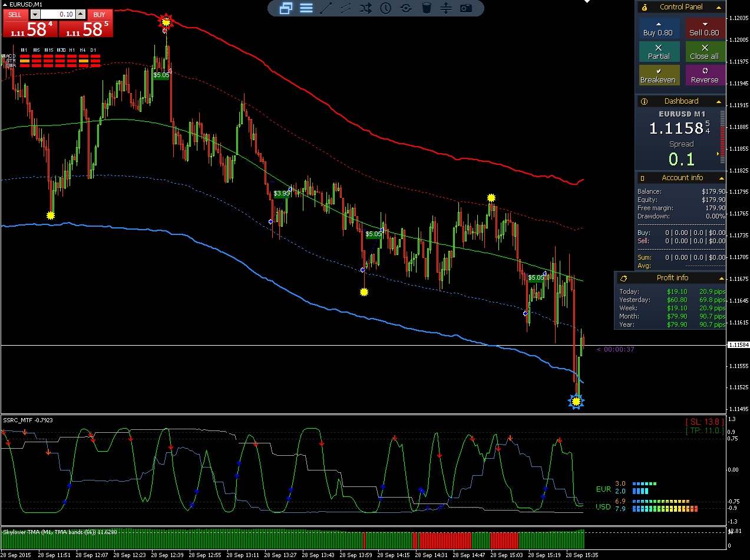Click the Close all button
Viewport: 750px width, 560px height.
[705, 52]
